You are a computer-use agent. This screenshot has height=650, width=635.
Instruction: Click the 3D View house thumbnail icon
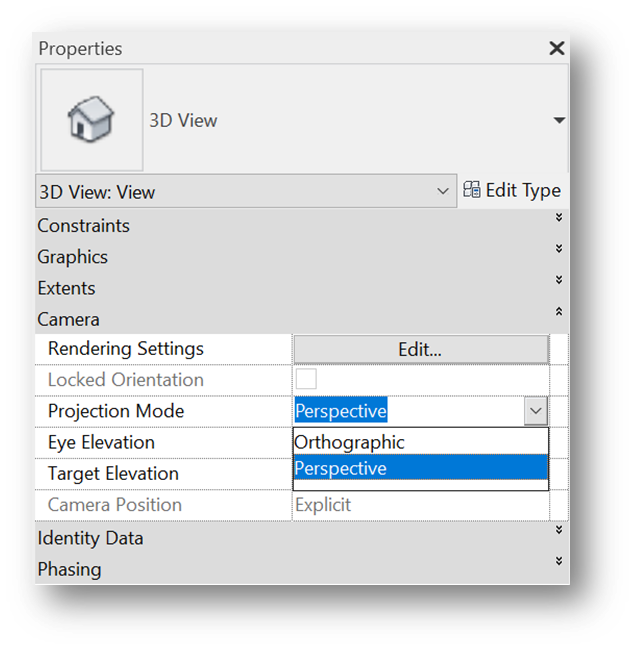tap(91, 120)
